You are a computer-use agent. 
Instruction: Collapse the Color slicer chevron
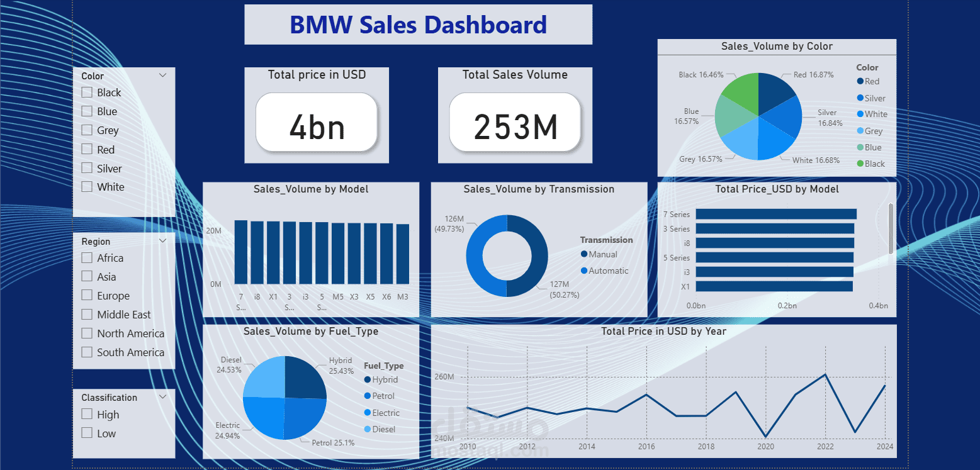click(163, 76)
